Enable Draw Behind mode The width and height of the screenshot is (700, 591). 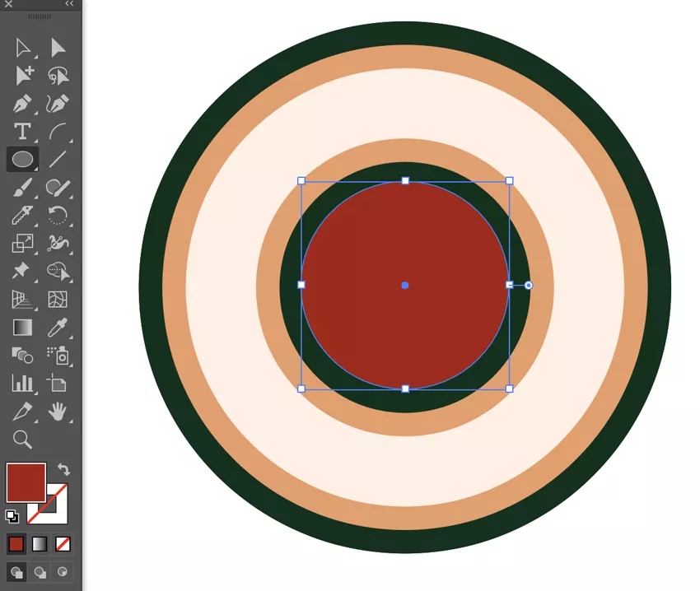[x=40, y=572]
